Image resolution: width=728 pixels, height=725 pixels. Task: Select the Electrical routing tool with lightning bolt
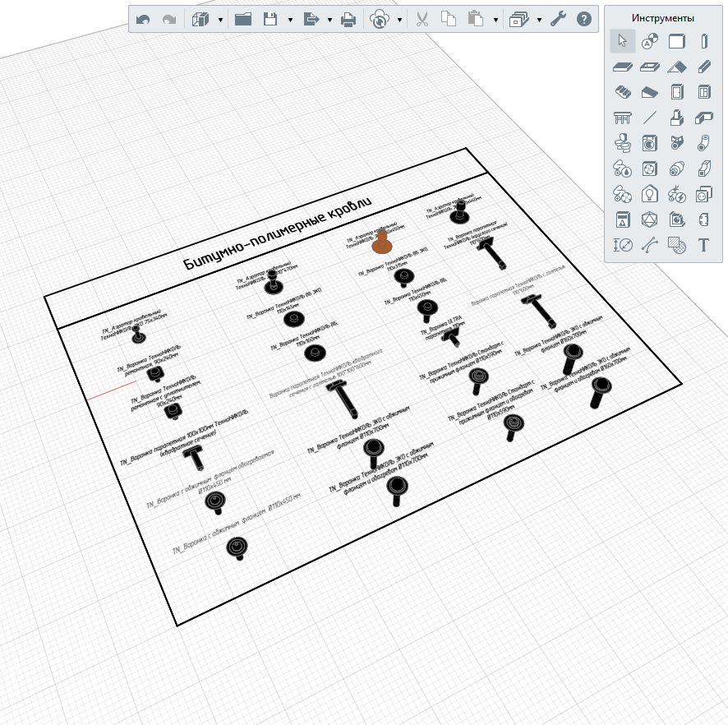point(677,194)
